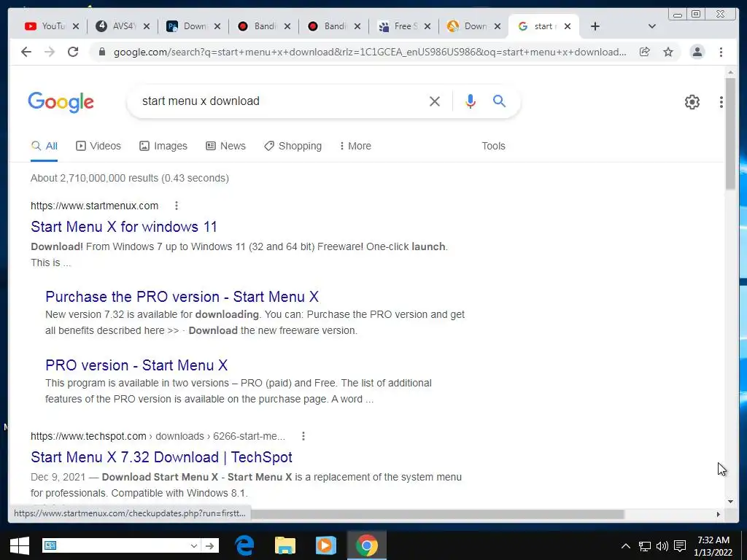Viewport: 747px width, 560px height.
Task: Select Shopping search filter
Action: [x=293, y=146]
